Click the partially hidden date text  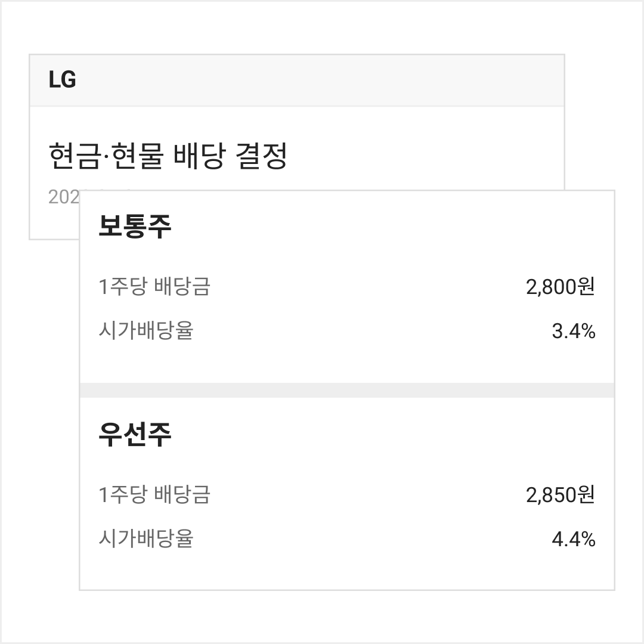[x=64, y=197]
